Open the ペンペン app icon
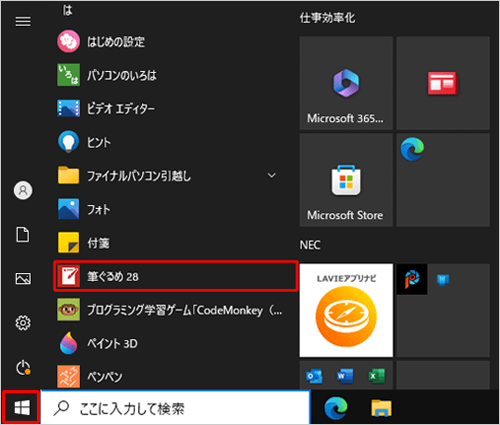This screenshot has height=425, width=500. 68,377
